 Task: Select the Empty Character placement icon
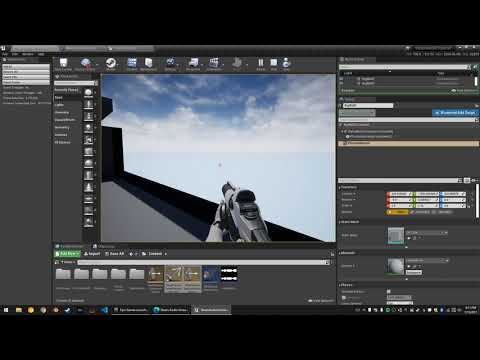pyautogui.click(x=88, y=104)
